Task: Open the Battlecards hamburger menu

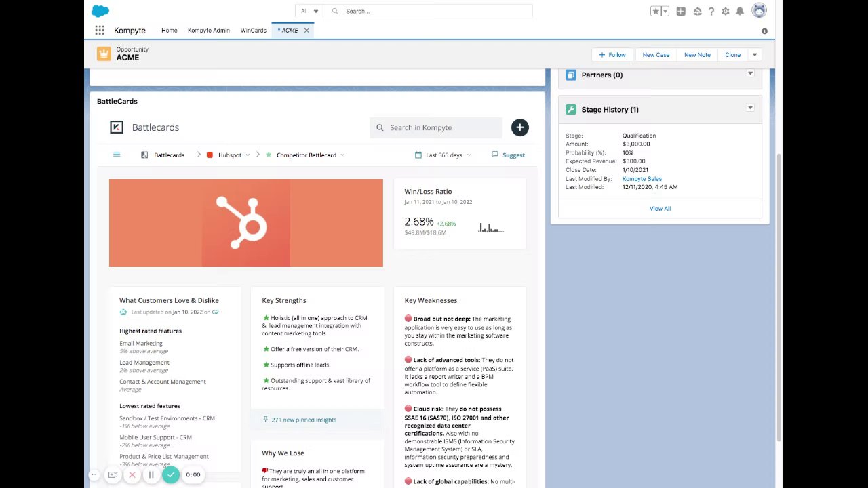Action: [117, 155]
